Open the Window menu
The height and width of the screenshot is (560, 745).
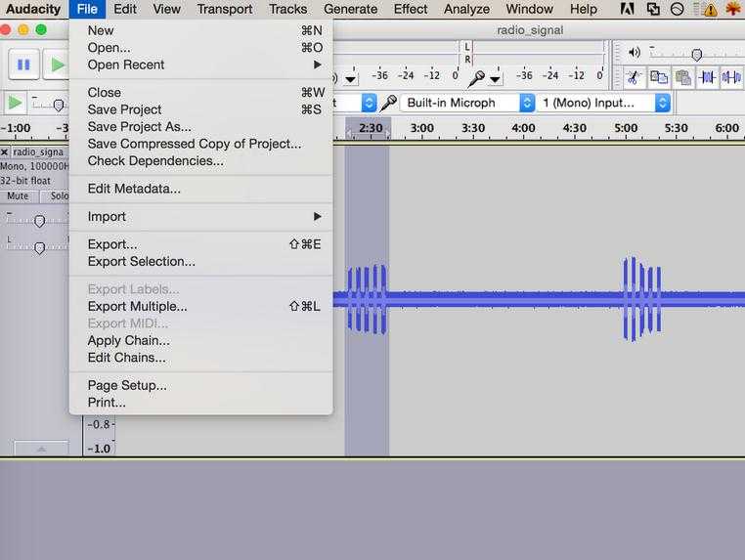(x=529, y=9)
